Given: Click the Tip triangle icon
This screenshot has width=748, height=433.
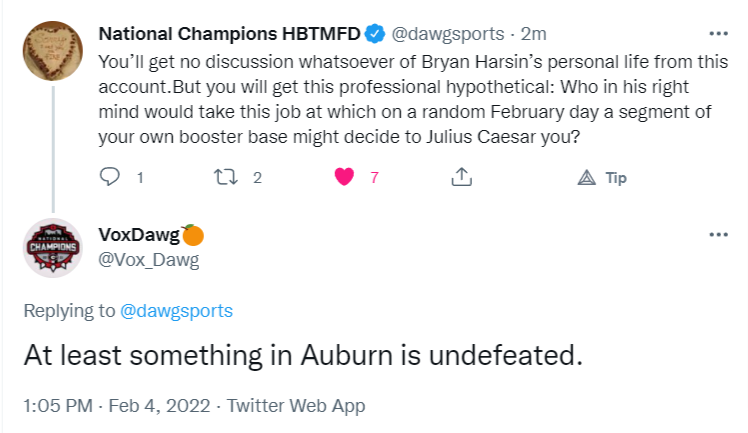Looking at the screenshot, I should point(587,178).
